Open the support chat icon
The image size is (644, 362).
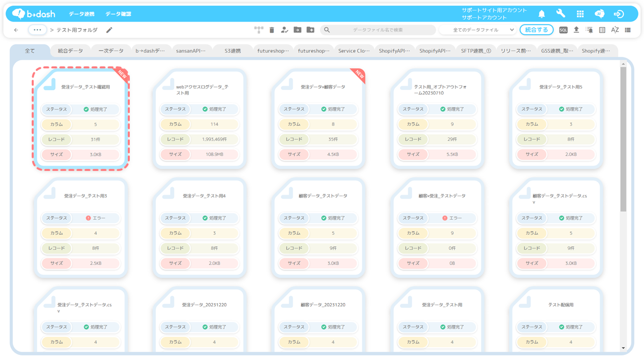click(600, 14)
